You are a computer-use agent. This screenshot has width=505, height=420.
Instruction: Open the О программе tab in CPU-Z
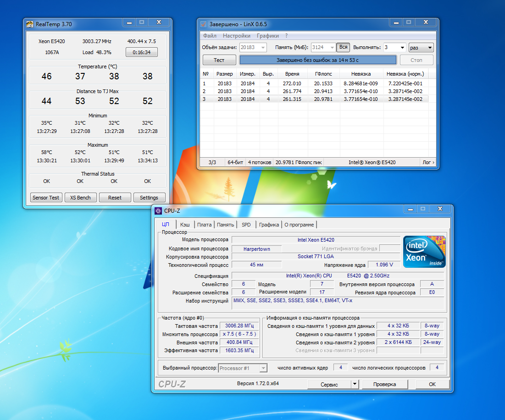[299, 225]
